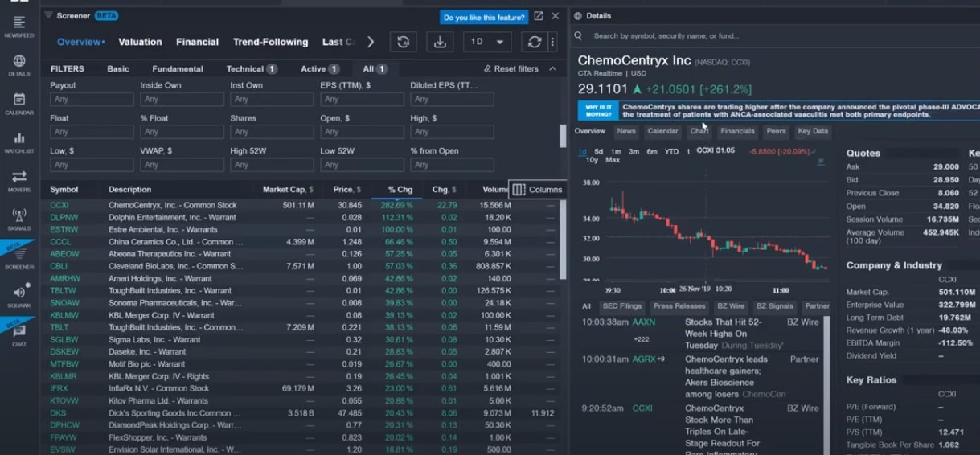The height and width of the screenshot is (455, 980).
Task: Open the Signals sidebar icon
Action: point(19,218)
